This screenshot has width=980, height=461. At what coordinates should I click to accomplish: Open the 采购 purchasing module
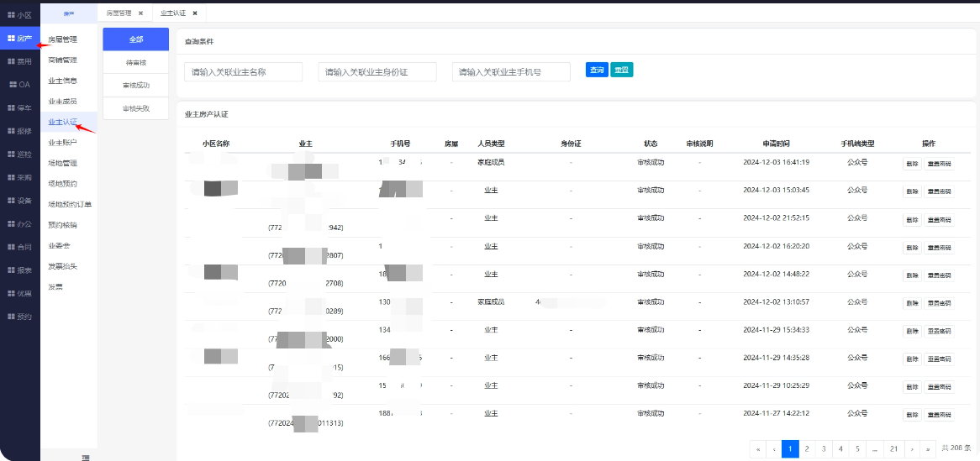click(19, 178)
